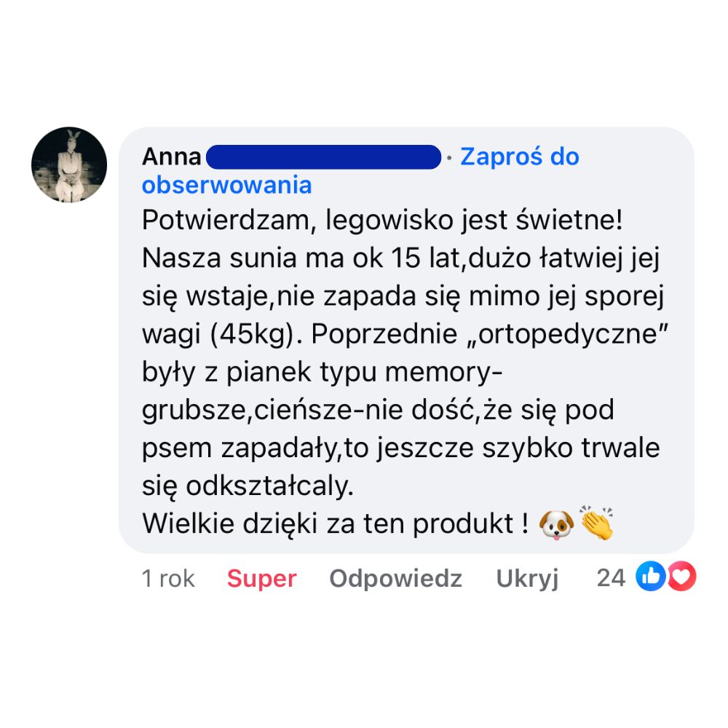The height and width of the screenshot is (728, 728).
Task: Hide the comment with Ukryj
Action: (x=527, y=579)
